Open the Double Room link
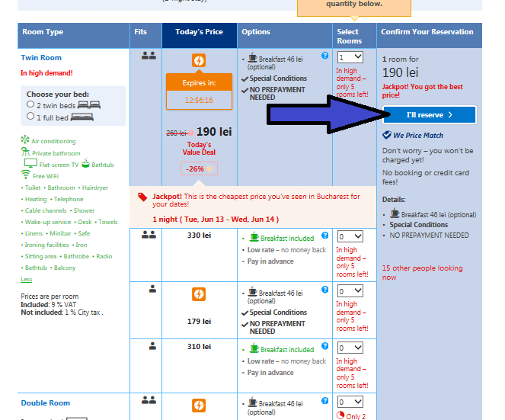This screenshot has height=420, width=505. tap(45, 403)
